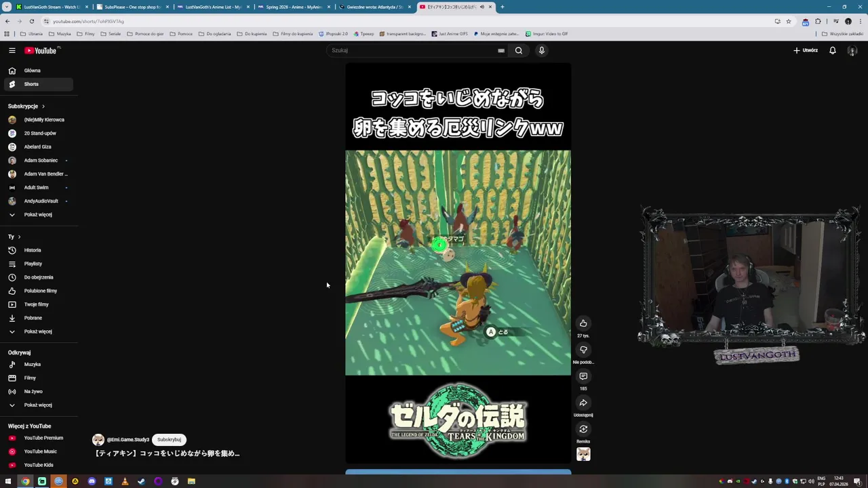Expand Pokaż więcej below Na żywo
Image resolution: width=868 pixels, height=488 pixels.
pos(38,405)
